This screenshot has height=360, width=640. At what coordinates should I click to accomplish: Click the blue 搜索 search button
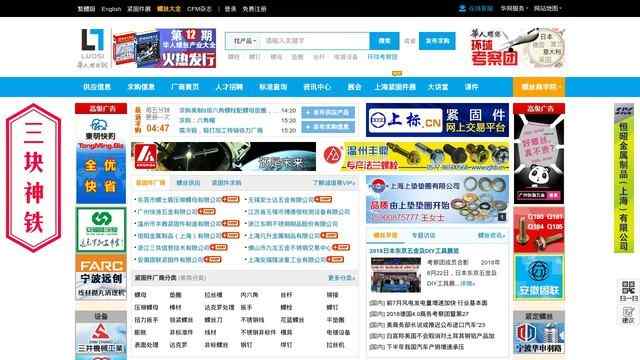point(384,41)
